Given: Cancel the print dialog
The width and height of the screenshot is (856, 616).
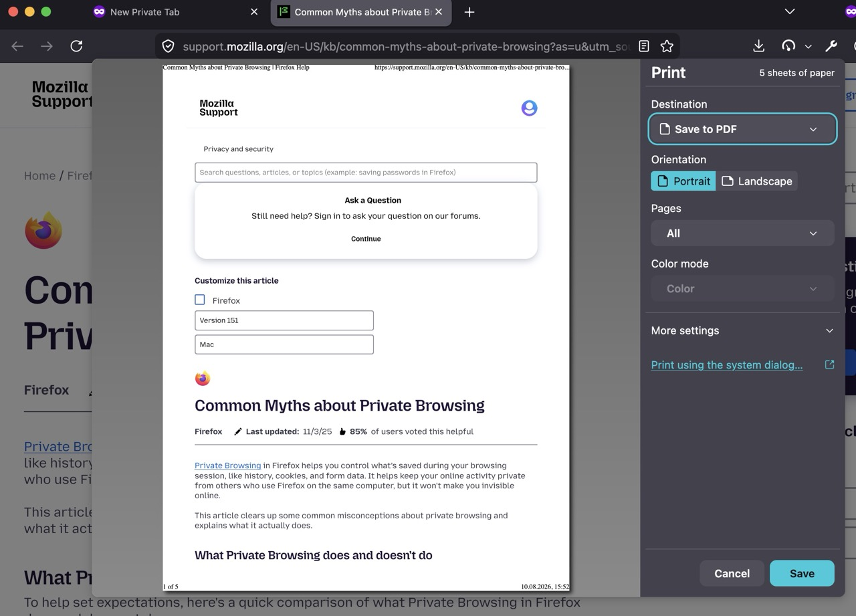Looking at the screenshot, I should click(732, 573).
